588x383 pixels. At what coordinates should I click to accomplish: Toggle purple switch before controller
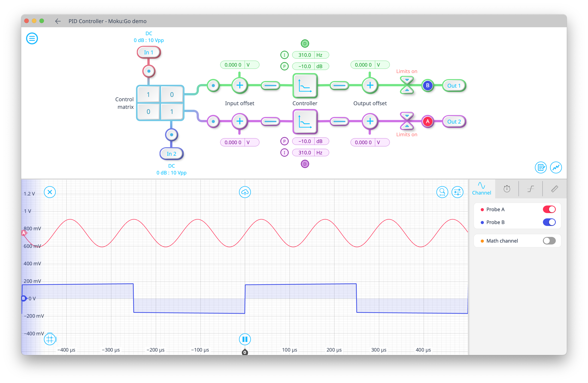271,121
